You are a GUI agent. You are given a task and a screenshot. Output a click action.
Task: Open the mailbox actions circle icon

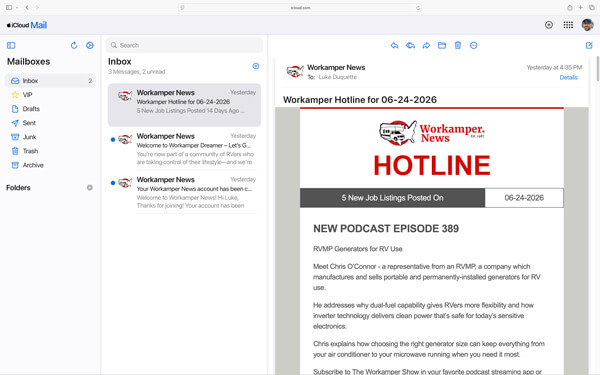(90, 45)
